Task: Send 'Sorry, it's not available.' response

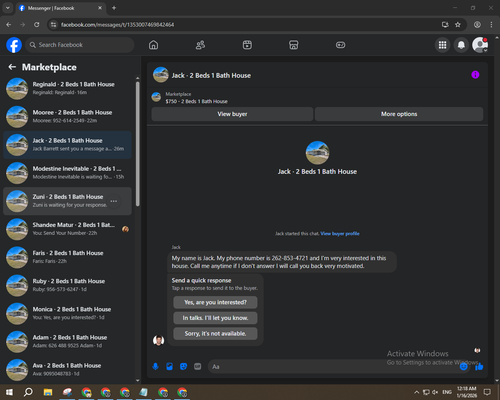Action: (x=215, y=334)
